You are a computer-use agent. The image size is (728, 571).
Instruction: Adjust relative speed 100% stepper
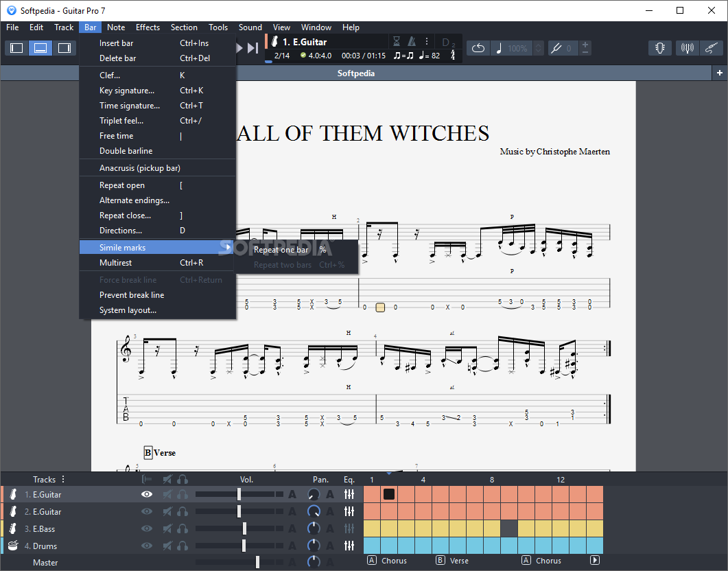point(538,48)
